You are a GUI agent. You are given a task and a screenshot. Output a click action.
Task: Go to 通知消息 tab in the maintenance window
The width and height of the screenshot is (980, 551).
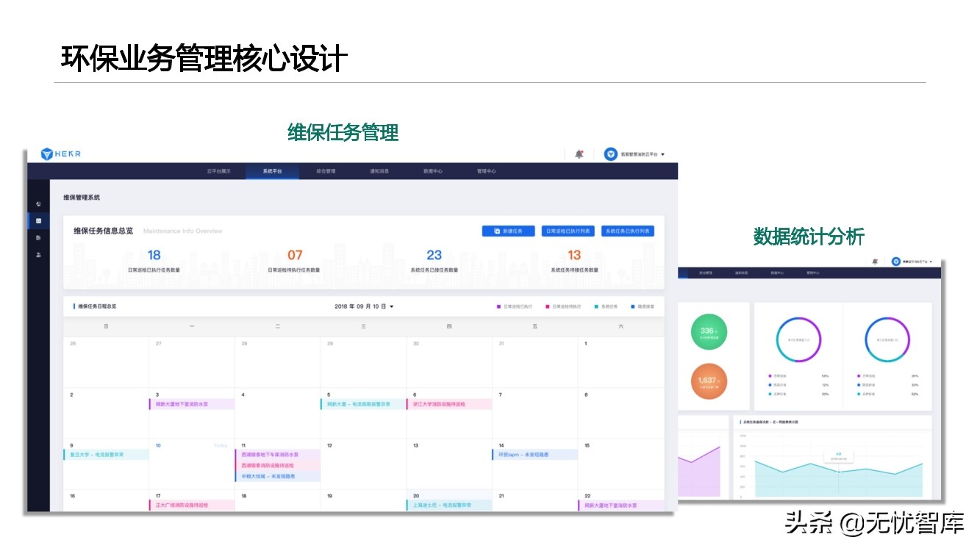(379, 171)
